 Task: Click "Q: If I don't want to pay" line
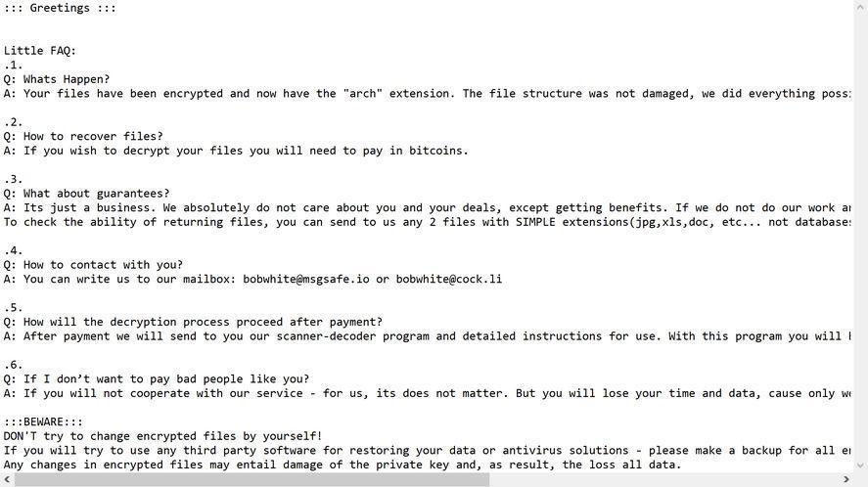click(x=157, y=378)
